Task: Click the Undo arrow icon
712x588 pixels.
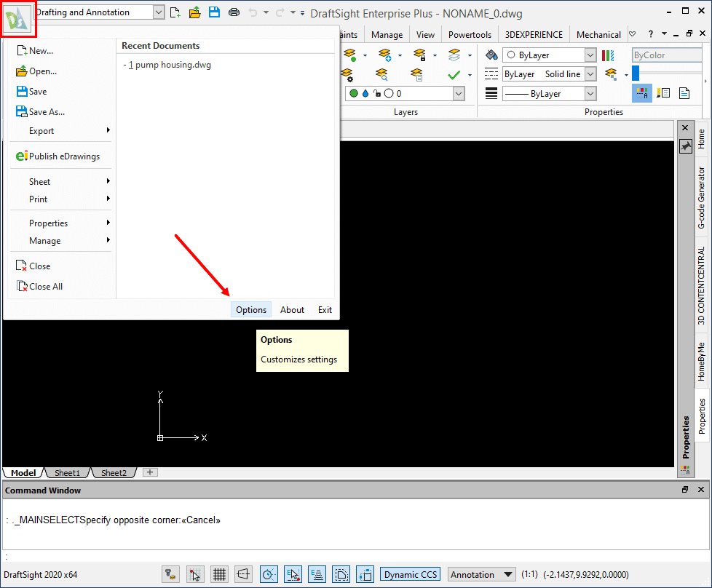Action: click(253, 12)
